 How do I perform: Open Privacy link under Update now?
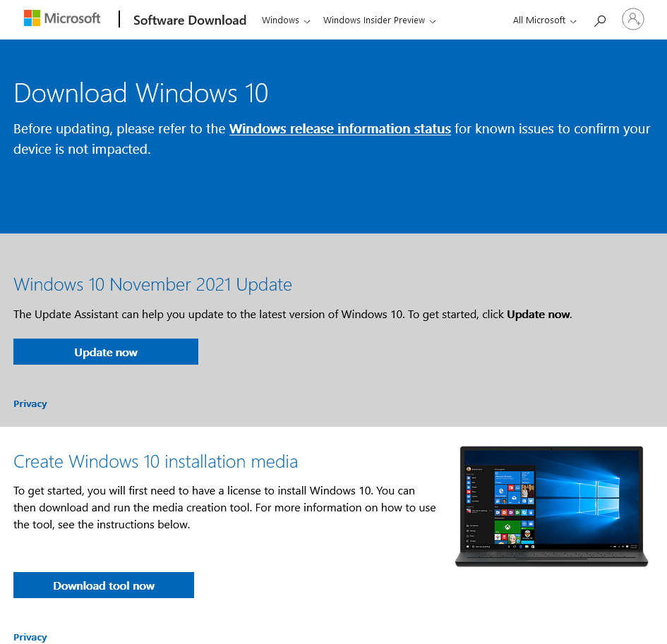(30, 404)
